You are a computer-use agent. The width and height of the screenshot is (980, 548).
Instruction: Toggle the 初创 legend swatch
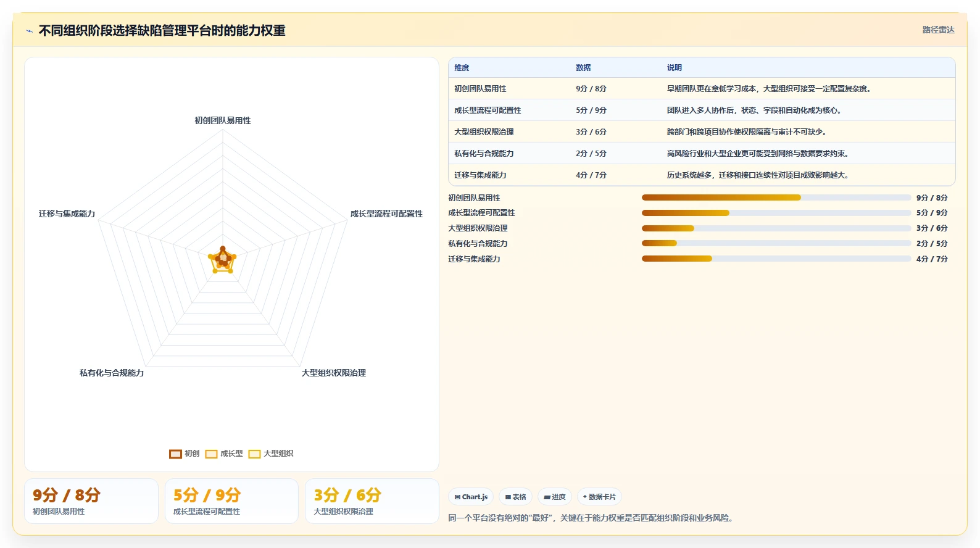(175, 454)
